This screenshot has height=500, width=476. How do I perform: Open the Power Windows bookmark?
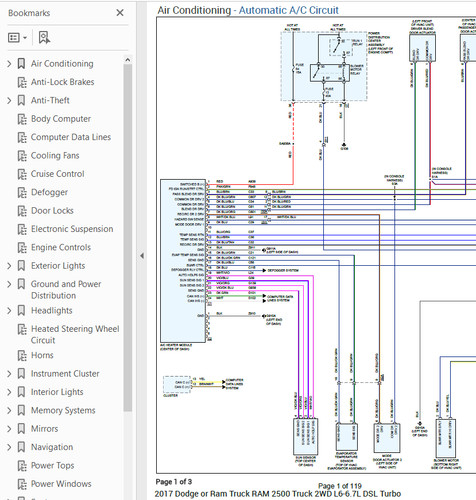pyautogui.click(x=61, y=484)
